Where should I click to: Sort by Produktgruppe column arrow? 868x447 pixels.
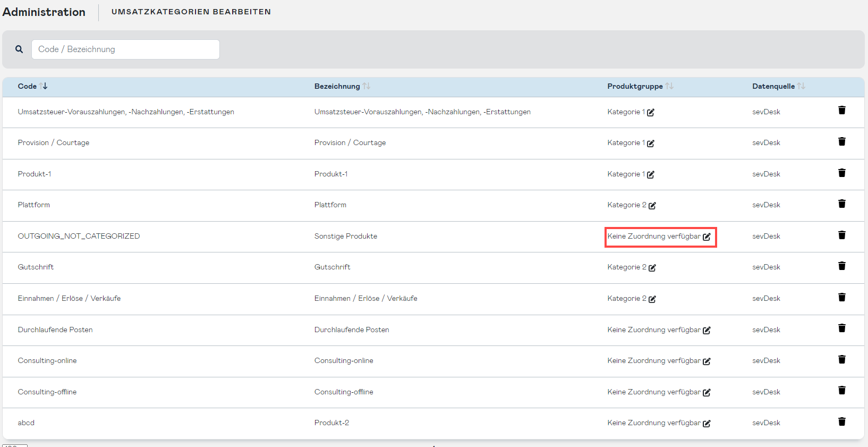[x=669, y=86]
